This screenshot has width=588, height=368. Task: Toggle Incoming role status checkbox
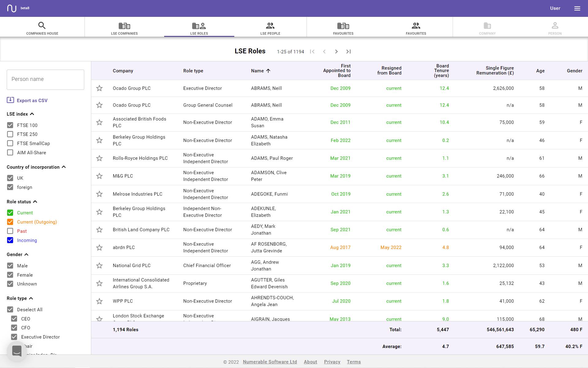[x=10, y=240]
